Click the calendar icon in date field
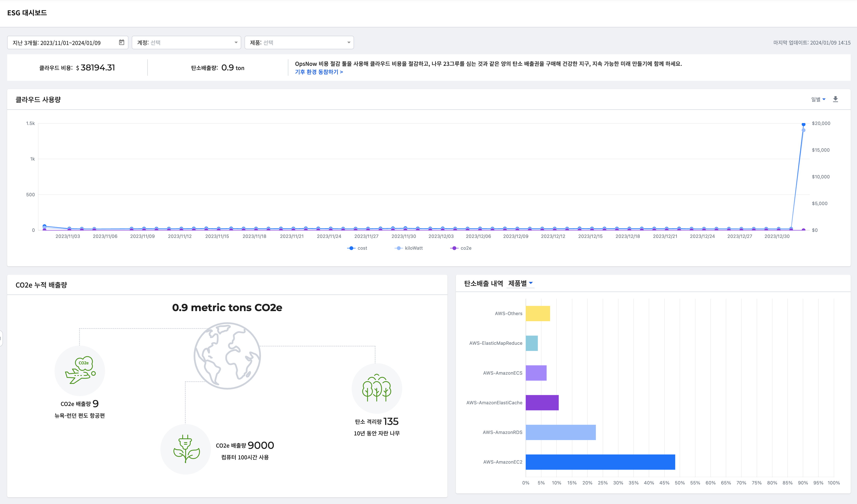The height and width of the screenshot is (504, 857). click(x=121, y=42)
